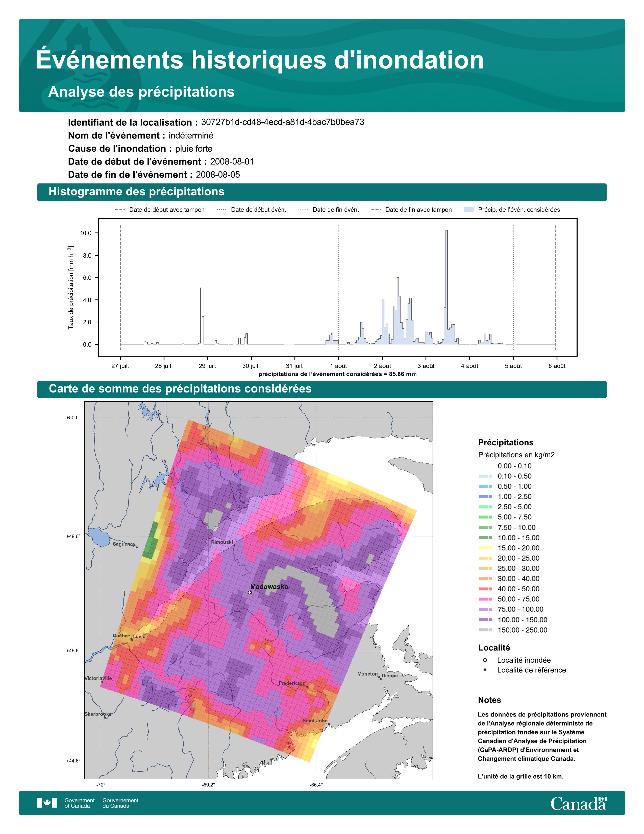The width and height of the screenshot is (644, 834).
Task: Click the Date de fin évén. legend entry
Action: click(329, 210)
